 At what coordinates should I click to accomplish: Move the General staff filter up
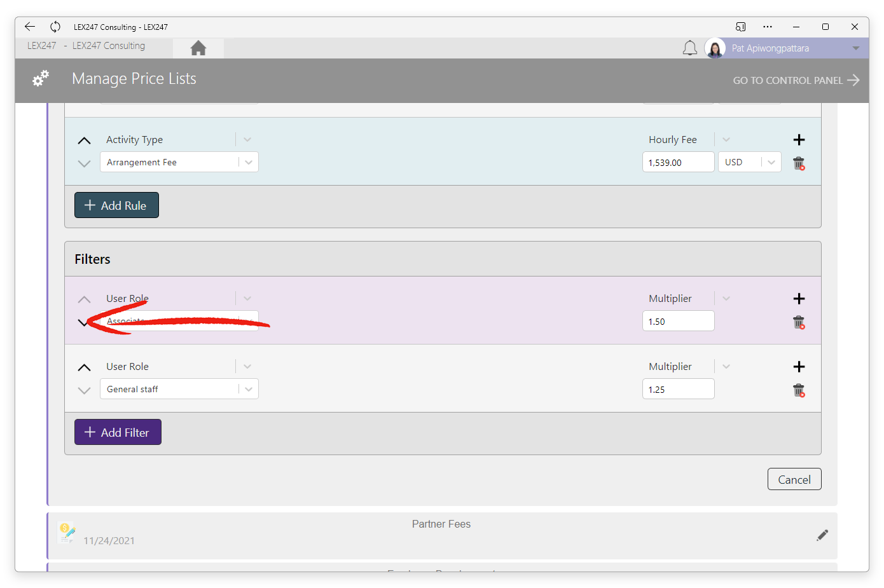[x=84, y=367]
